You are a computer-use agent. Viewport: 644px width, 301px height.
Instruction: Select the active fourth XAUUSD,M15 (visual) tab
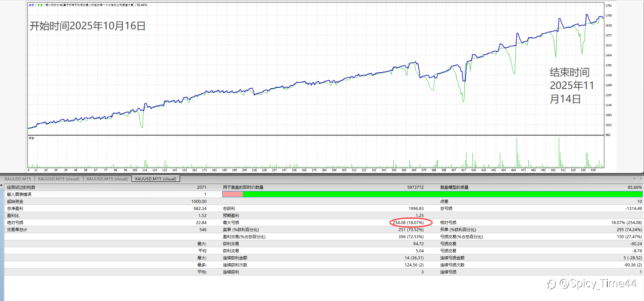pos(155,179)
